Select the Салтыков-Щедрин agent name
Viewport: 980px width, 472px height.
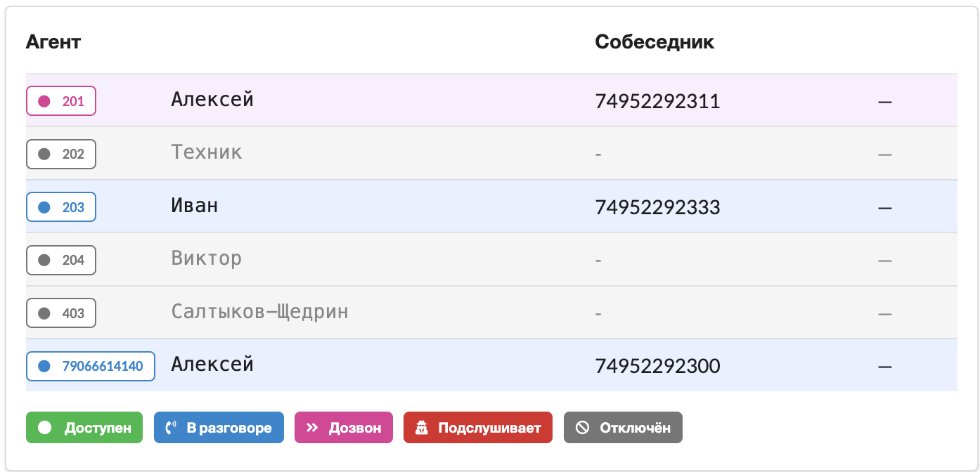[x=259, y=311]
